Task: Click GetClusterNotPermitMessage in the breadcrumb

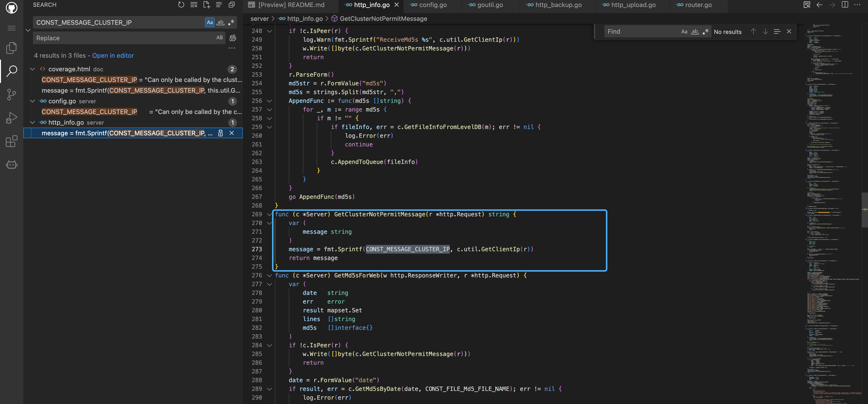Action: coord(383,19)
